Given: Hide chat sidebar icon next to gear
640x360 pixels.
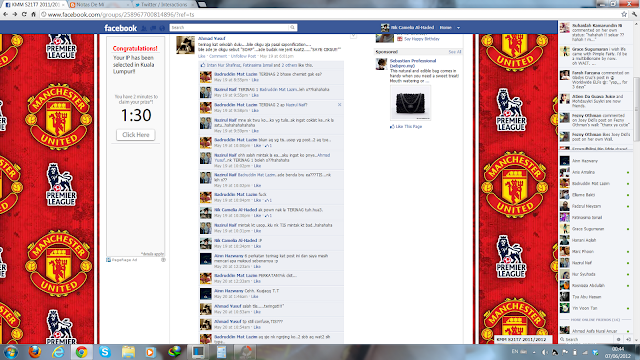Looking at the screenshot, I should click(628, 339).
